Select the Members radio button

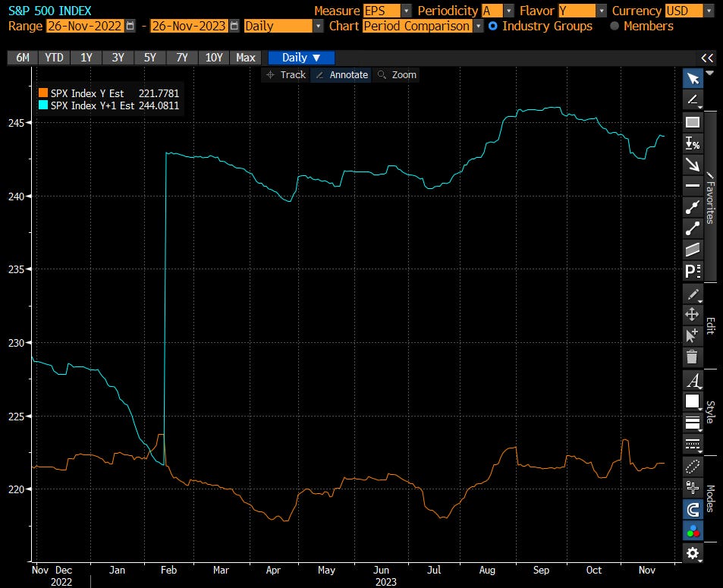(615, 26)
